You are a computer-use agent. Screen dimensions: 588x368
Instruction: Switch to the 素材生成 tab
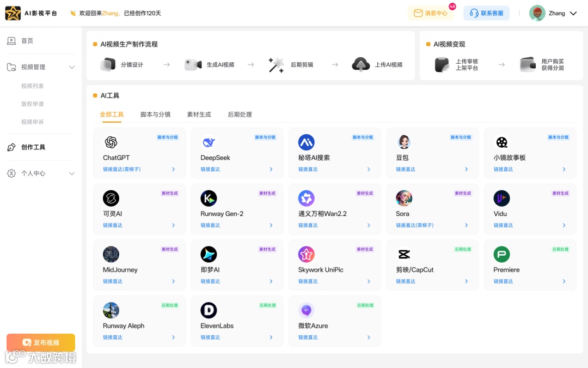[x=199, y=114]
